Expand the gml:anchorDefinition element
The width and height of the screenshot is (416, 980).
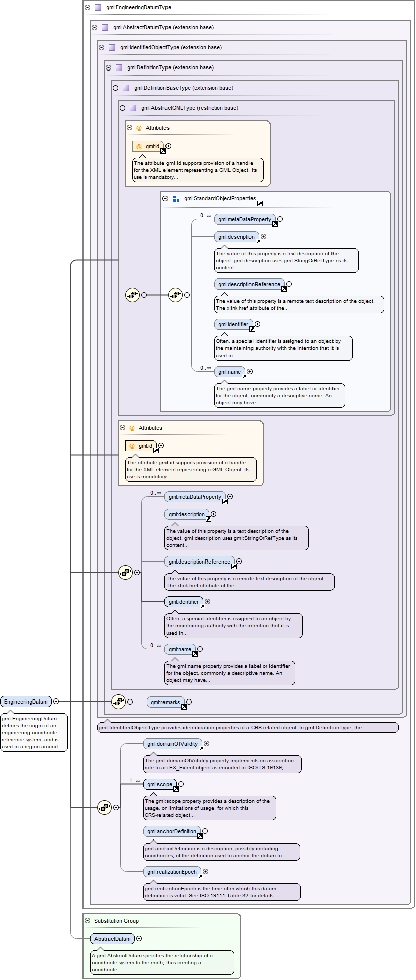tap(205, 831)
